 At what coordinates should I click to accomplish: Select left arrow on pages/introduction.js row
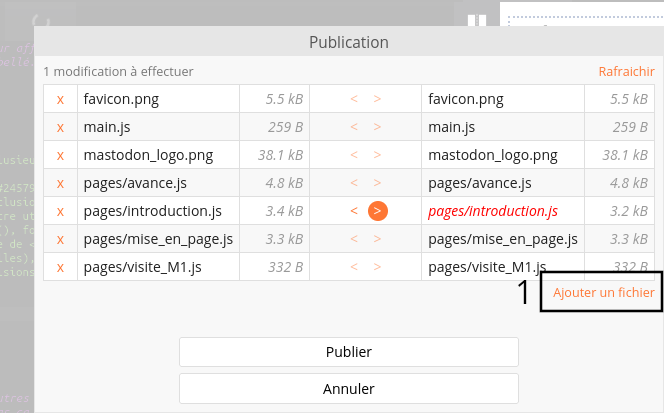click(x=353, y=211)
